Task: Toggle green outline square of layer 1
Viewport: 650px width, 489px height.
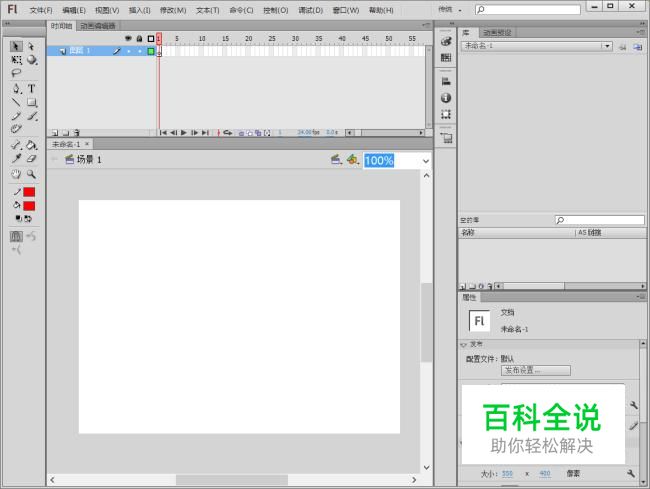Action: (151, 51)
